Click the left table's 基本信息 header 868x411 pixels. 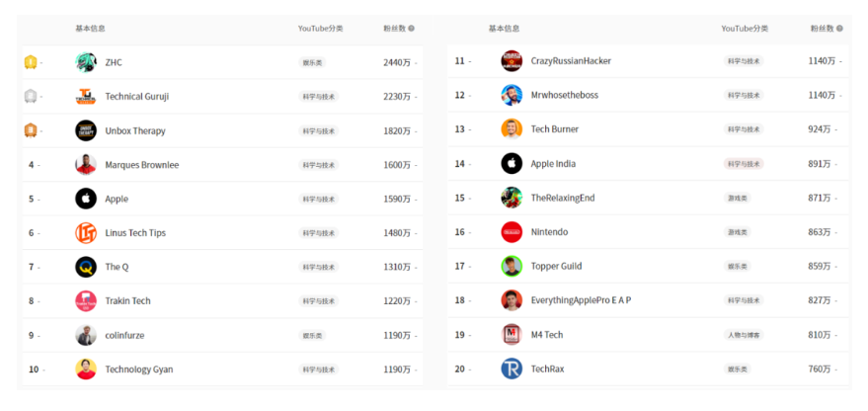pyautogui.click(x=90, y=29)
